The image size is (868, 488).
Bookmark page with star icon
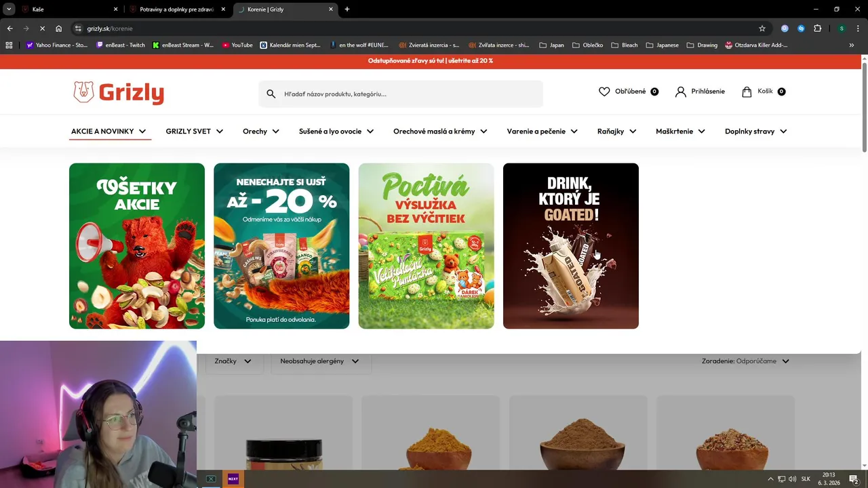(762, 28)
